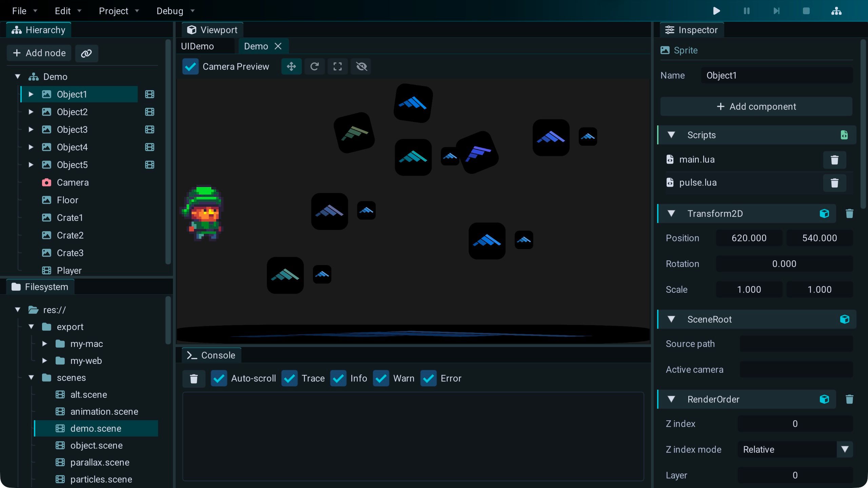Click the Add component button
The image size is (868, 488).
pos(756,106)
